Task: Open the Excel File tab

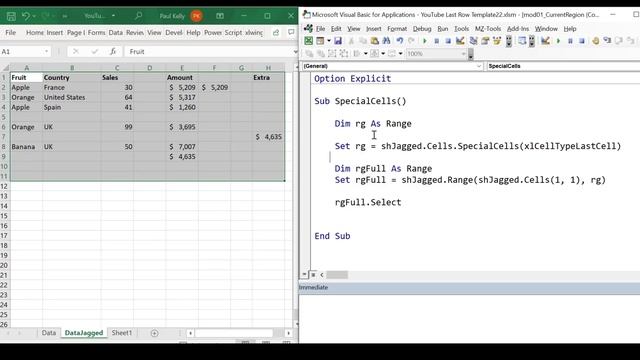Action: coord(11,32)
